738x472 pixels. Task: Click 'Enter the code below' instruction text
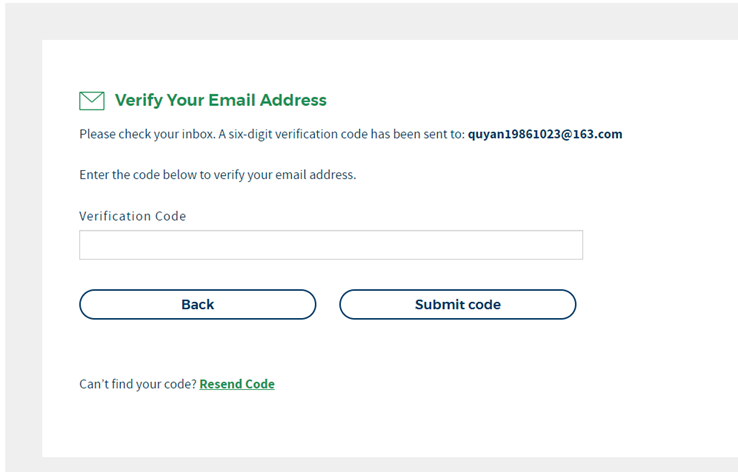coord(217,175)
